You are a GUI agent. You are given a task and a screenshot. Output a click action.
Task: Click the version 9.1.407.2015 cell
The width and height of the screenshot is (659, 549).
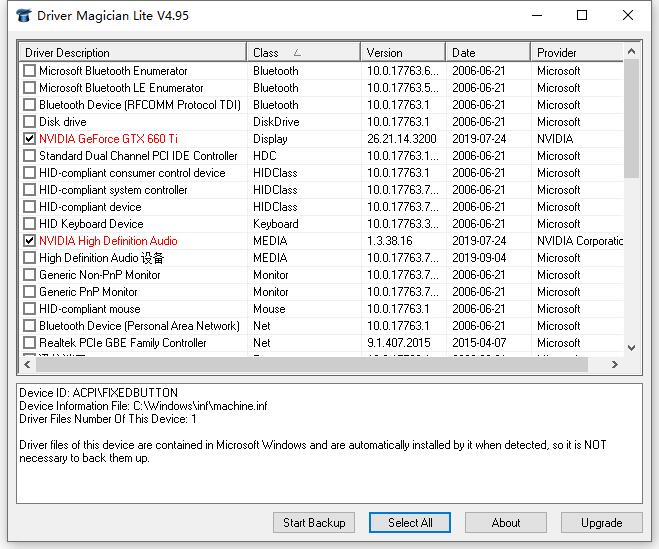[x=399, y=343]
